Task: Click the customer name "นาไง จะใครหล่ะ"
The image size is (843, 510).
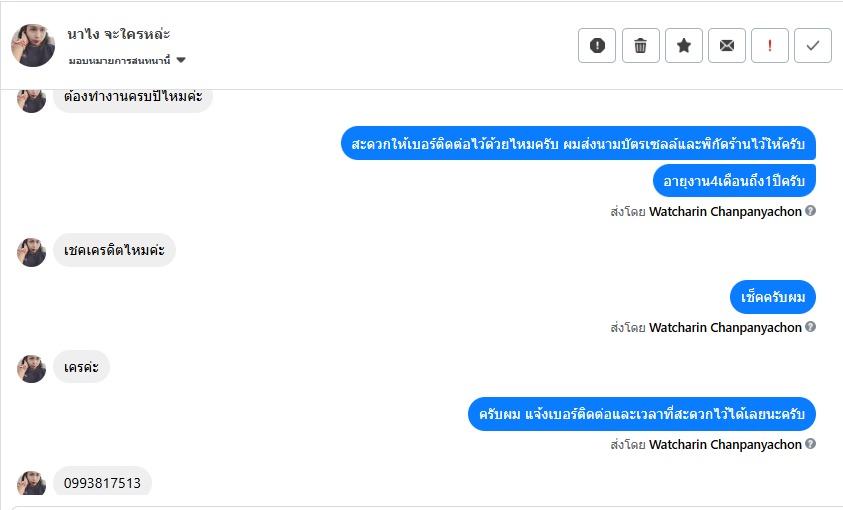Action: [x=118, y=34]
